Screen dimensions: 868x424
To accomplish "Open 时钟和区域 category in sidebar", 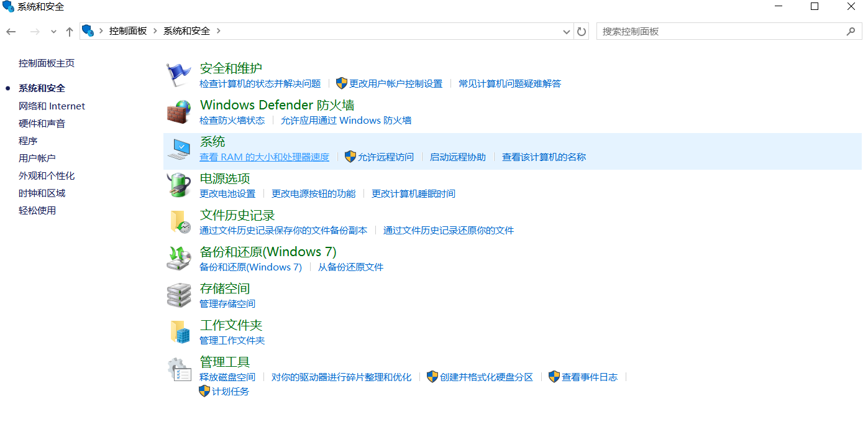I will [x=42, y=193].
